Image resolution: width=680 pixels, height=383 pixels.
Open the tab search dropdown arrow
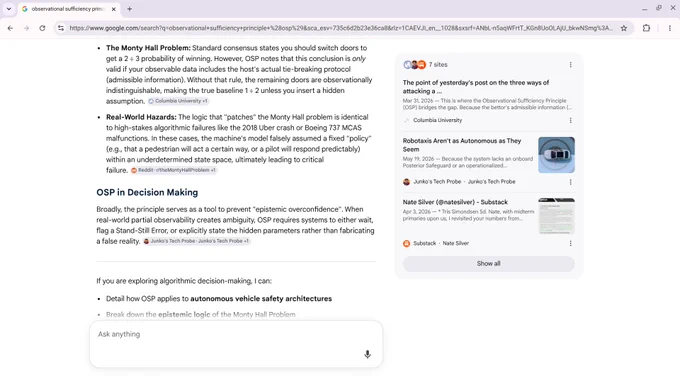click(x=9, y=9)
